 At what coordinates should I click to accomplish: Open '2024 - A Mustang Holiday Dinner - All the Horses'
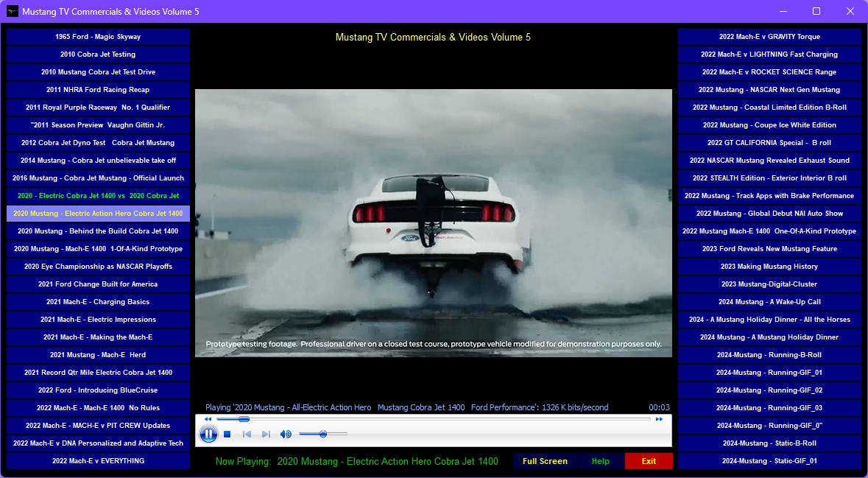click(769, 320)
